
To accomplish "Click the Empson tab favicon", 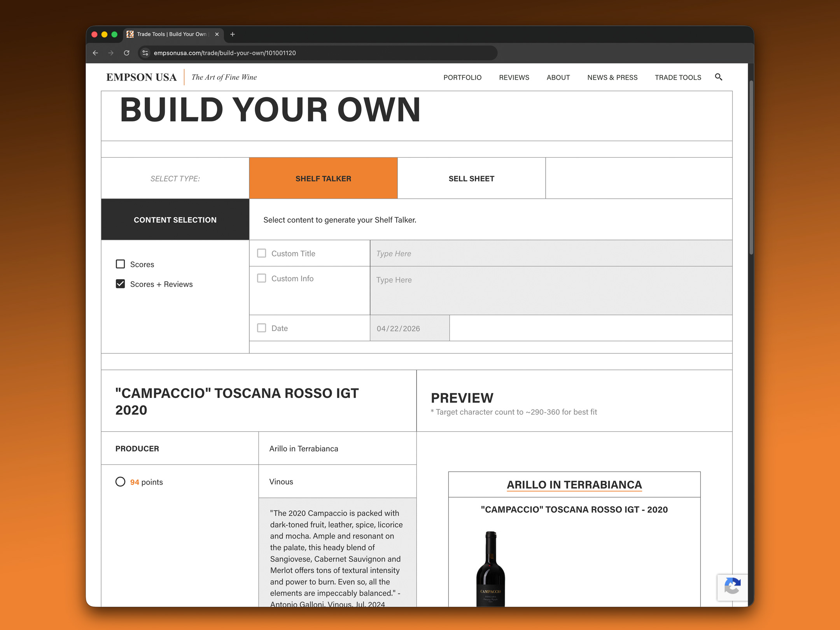I will click(x=130, y=34).
